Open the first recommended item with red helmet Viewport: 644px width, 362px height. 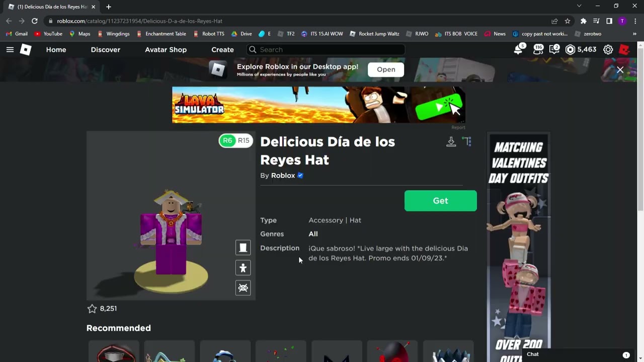115,352
